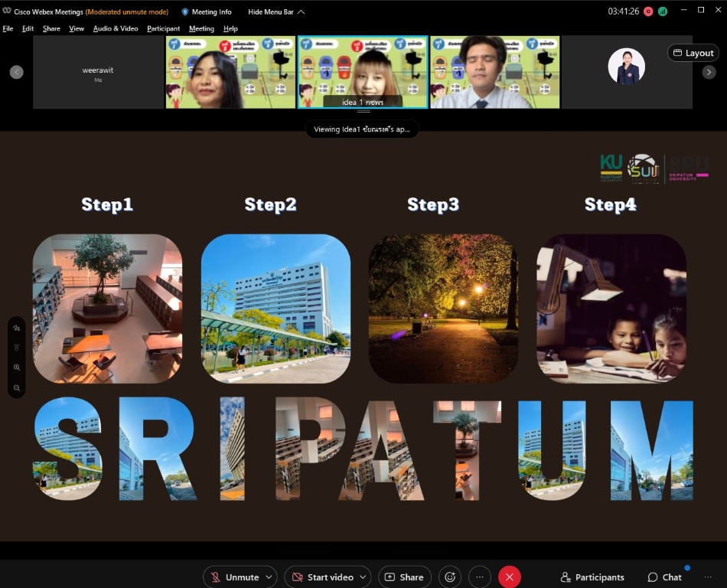Select the participant tile with round avatar photo

[x=627, y=72]
